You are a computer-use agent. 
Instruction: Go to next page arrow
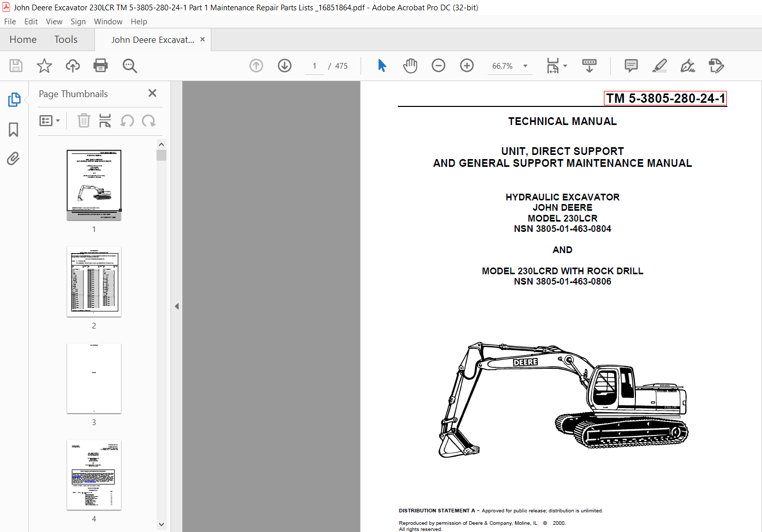click(285, 66)
